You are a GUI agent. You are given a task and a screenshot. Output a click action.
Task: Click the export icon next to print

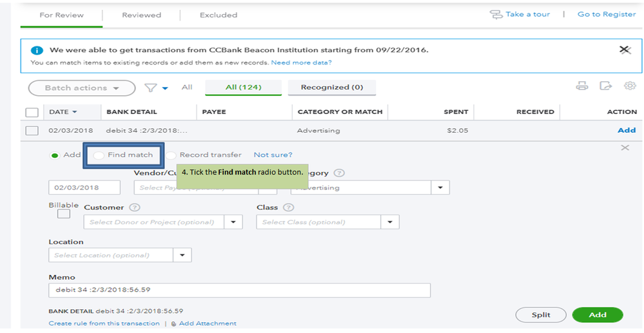pos(605,86)
